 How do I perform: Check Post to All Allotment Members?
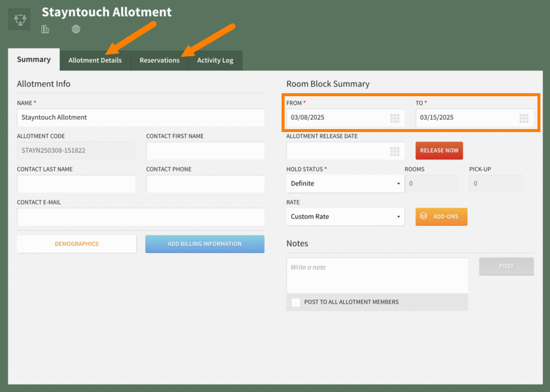pos(295,302)
